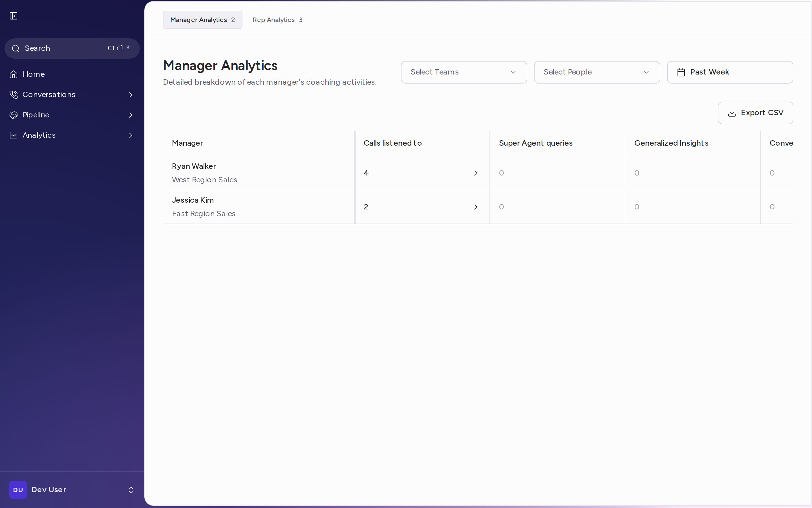This screenshot has height=508, width=812.
Task: Click Ryan Walker's calls count of 4
Action: tap(366, 173)
